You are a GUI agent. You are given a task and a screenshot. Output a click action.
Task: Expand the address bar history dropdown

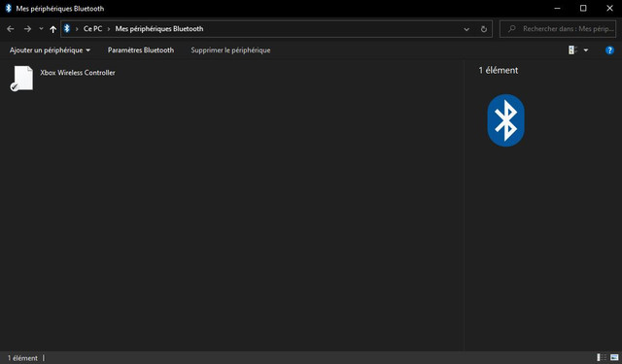[x=466, y=29]
